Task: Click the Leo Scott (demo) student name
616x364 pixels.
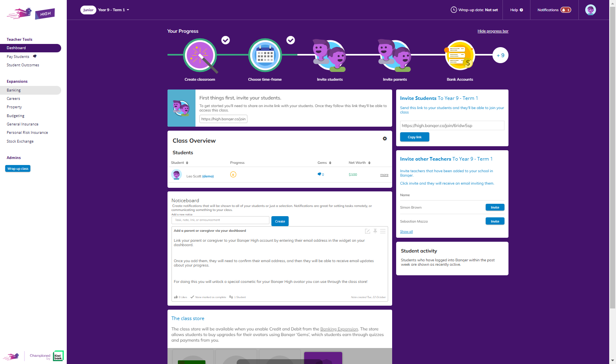Action: 200,176
